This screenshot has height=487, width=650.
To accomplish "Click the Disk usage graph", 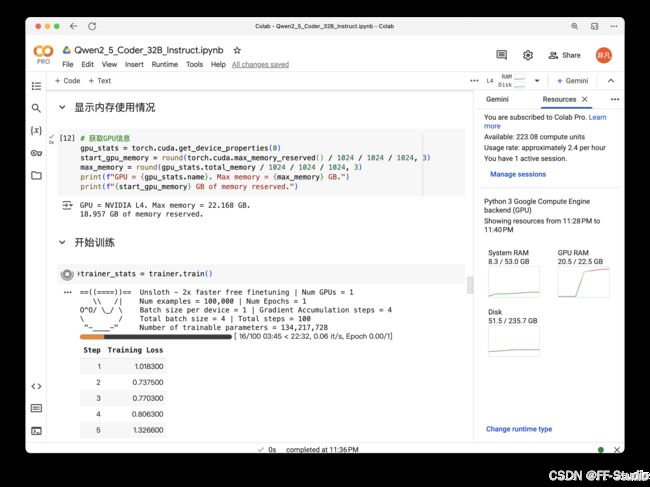I will (x=514, y=341).
